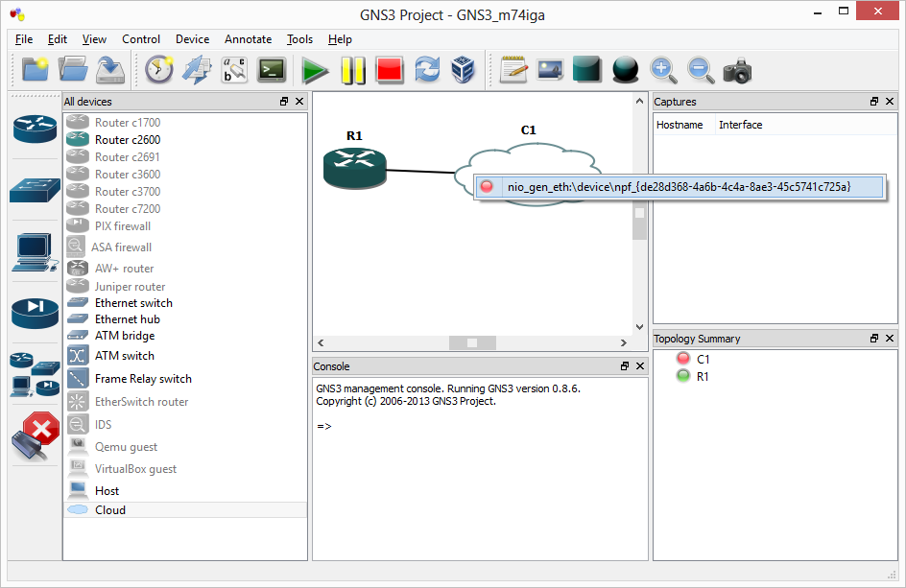The height and width of the screenshot is (588, 906).
Task: Toggle interface labels icon
Action: (x=234, y=70)
